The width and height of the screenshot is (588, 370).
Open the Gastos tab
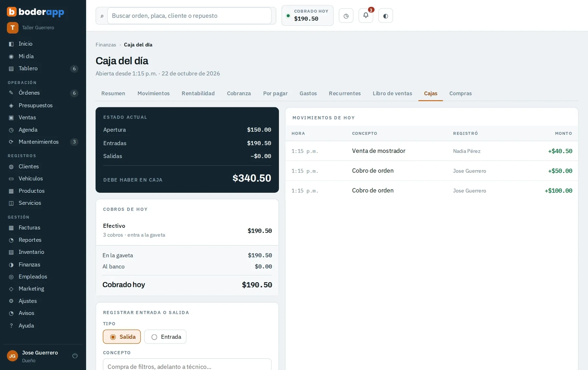point(308,93)
